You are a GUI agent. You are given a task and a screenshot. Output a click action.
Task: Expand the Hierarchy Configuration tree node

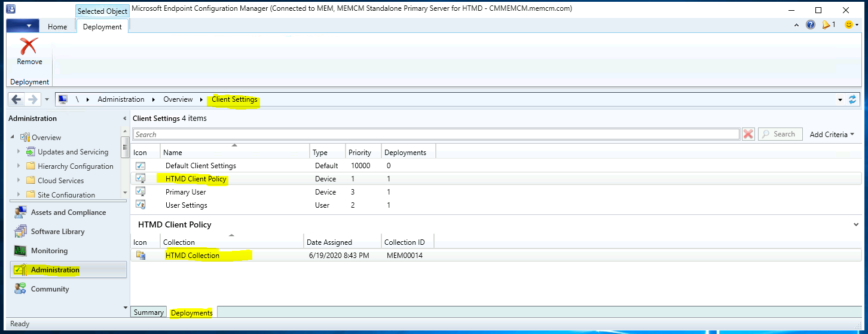(x=19, y=166)
